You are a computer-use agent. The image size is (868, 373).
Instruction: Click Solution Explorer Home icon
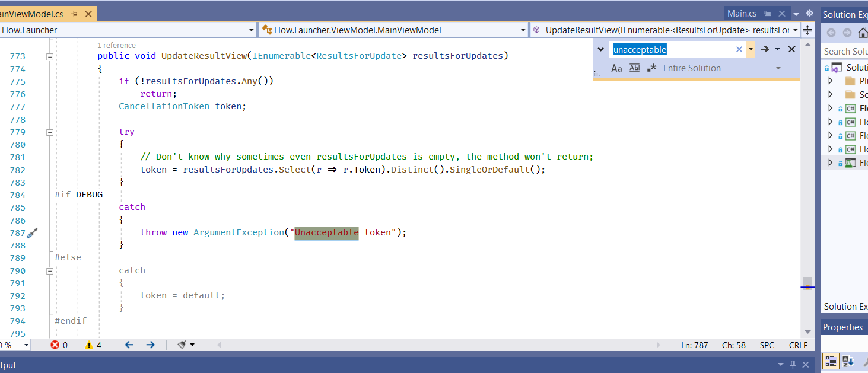click(x=863, y=33)
